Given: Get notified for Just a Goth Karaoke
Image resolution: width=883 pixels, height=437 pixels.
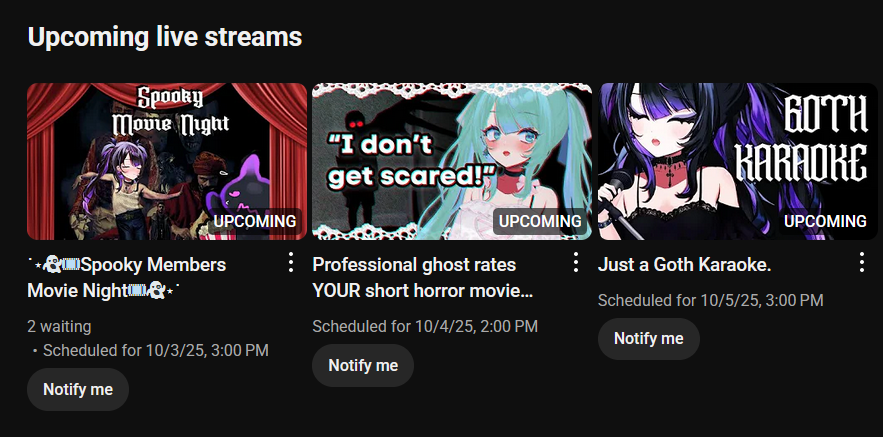Looking at the screenshot, I should coord(649,339).
